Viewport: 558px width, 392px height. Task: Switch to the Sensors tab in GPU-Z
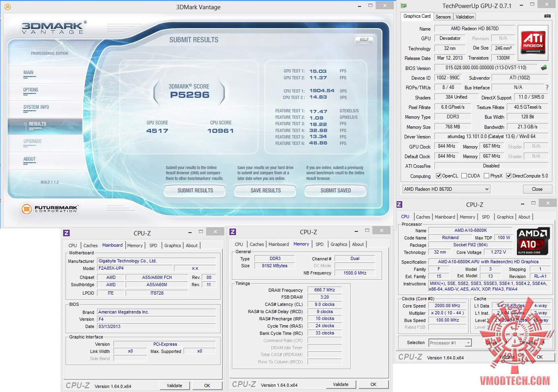[x=443, y=17]
